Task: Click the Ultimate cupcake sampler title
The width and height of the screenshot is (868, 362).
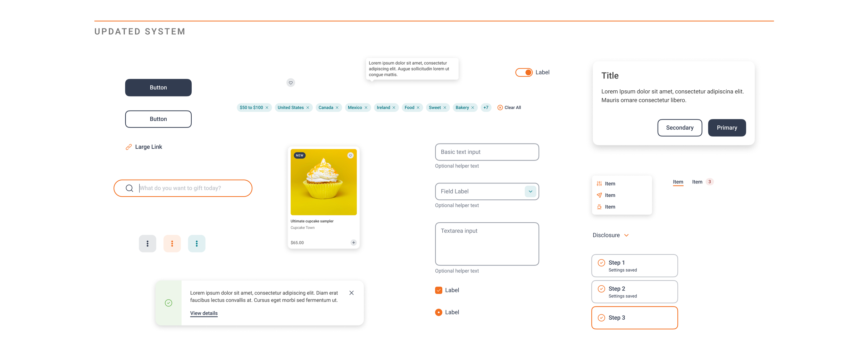Action: click(312, 221)
